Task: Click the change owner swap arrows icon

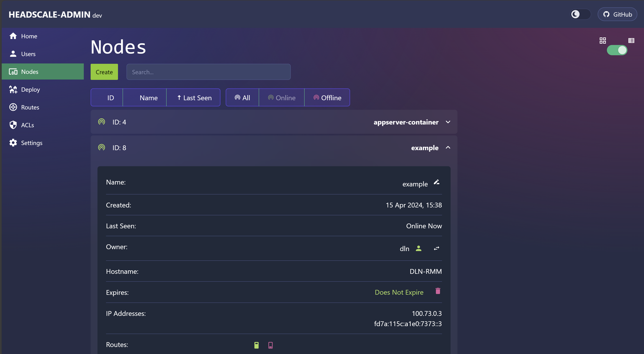Action: click(x=437, y=248)
